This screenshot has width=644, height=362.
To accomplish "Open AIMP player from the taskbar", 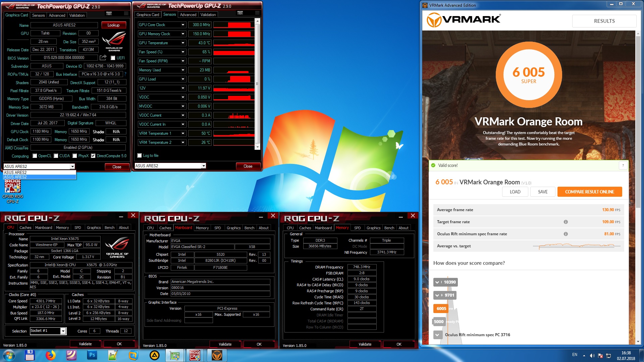I will tap(154, 355).
